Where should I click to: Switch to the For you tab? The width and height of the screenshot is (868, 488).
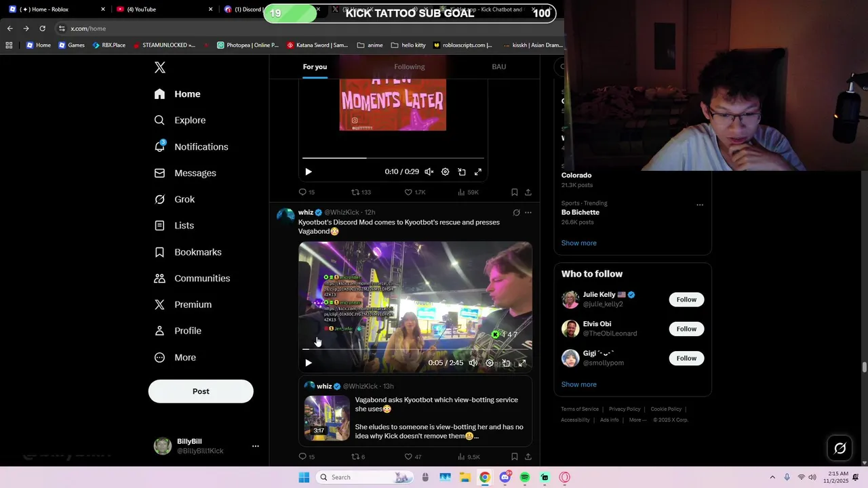[x=315, y=66]
